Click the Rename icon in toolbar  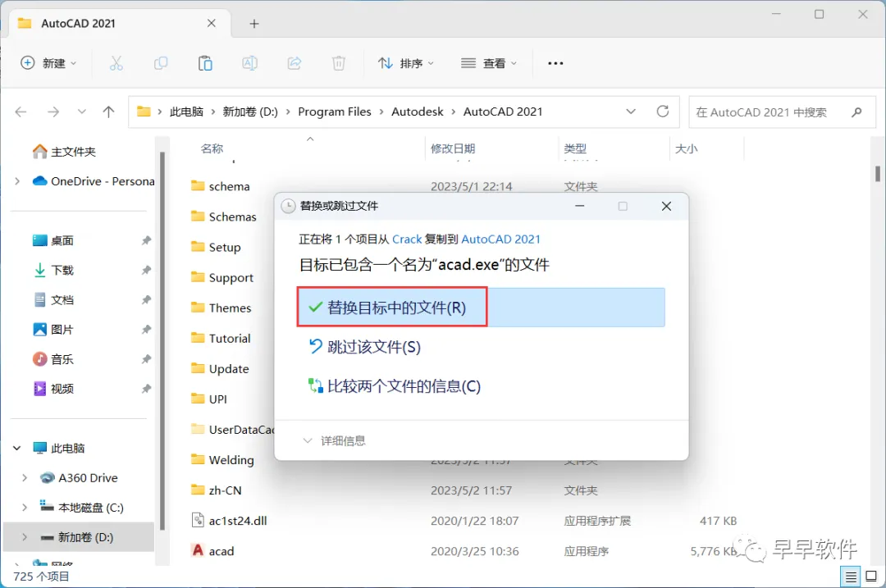coord(249,63)
